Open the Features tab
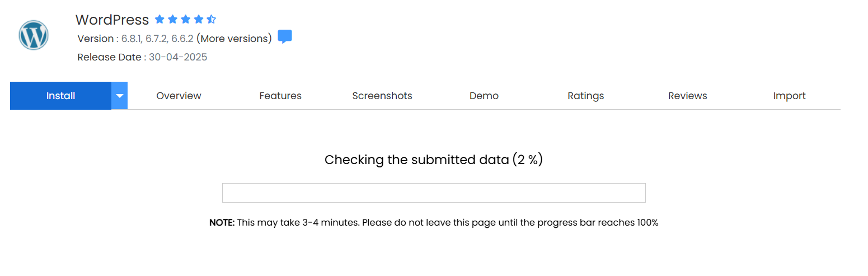 280,96
